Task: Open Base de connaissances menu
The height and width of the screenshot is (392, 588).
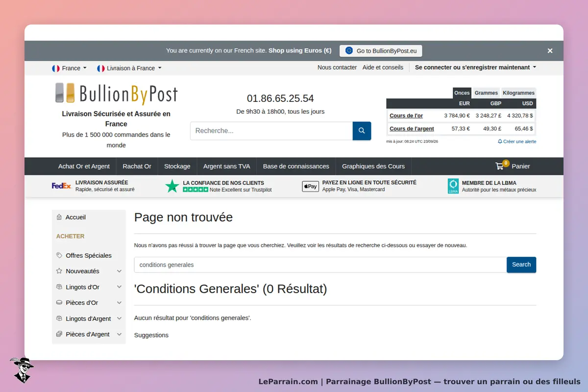Action: pos(296,166)
